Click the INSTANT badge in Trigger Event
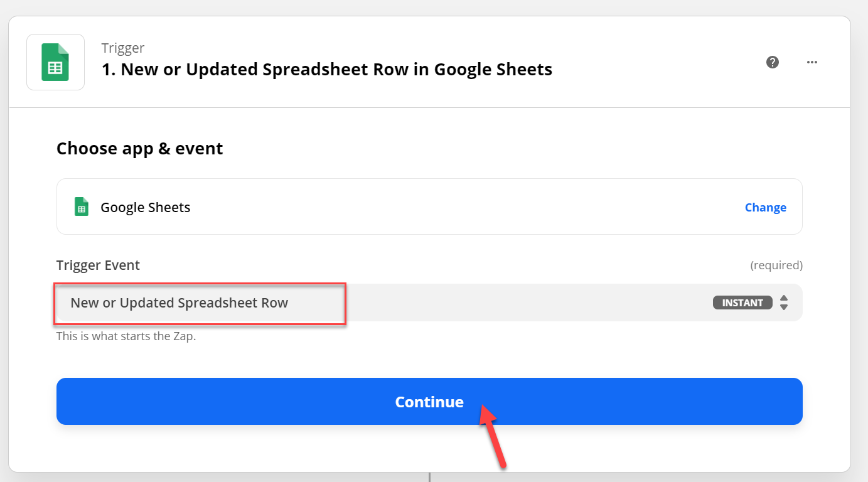Image resolution: width=868 pixels, height=482 pixels. click(742, 303)
